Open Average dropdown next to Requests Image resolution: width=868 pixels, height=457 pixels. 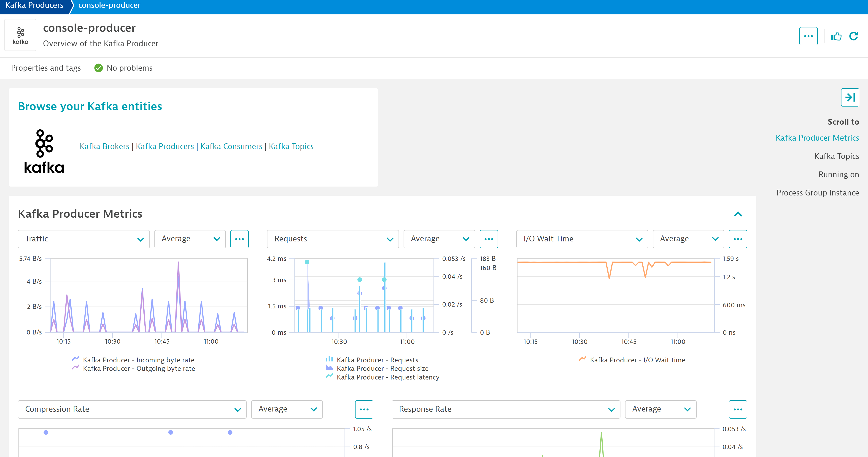439,239
